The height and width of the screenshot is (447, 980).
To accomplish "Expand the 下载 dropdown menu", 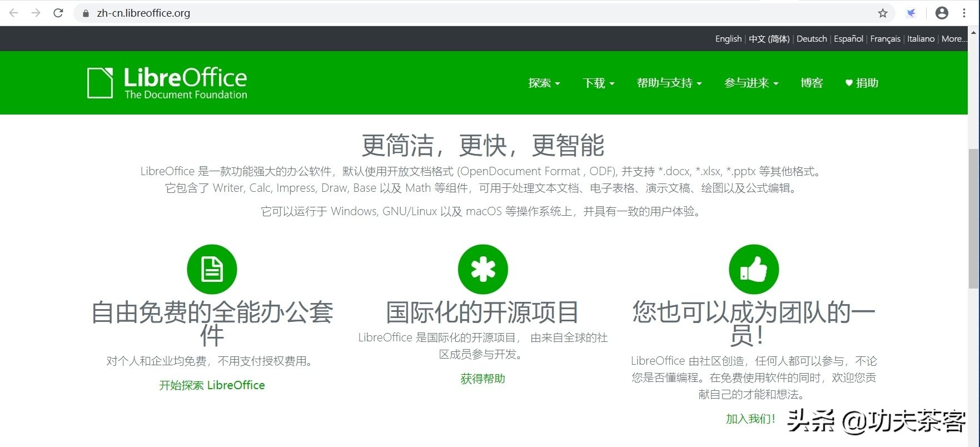I will (x=599, y=83).
